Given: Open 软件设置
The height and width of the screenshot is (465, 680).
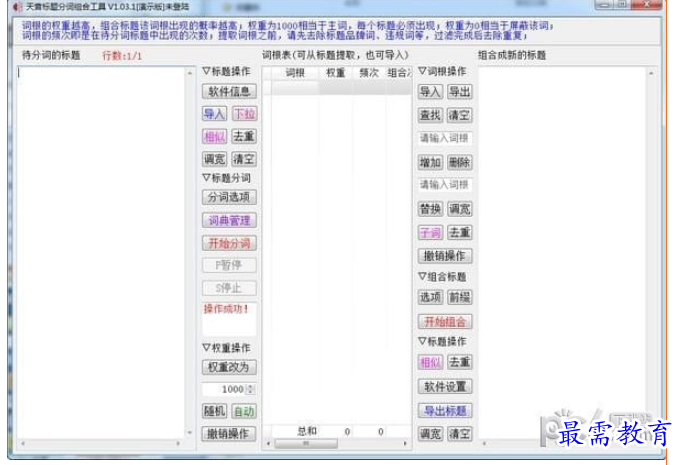Looking at the screenshot, I should [x=445, y=386].
